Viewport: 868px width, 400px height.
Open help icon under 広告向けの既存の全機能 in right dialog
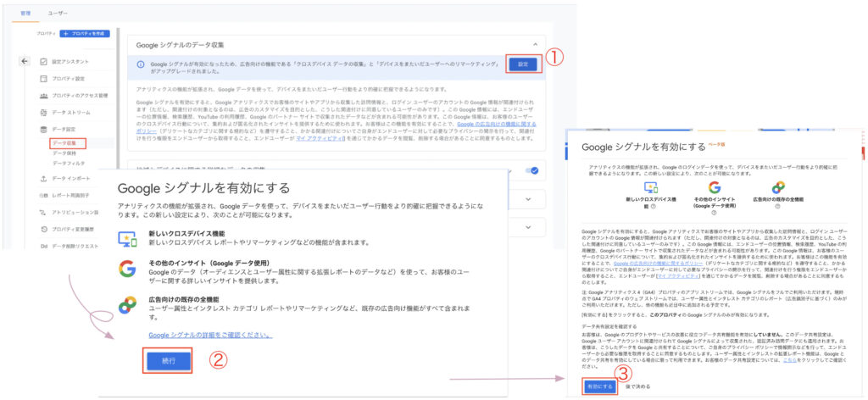coord(778,206)
